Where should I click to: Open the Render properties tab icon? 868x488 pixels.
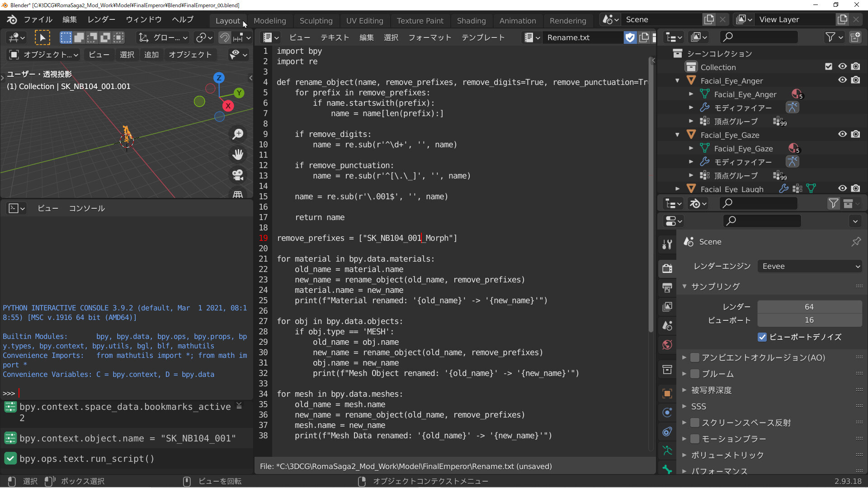[x=667, y=268]
